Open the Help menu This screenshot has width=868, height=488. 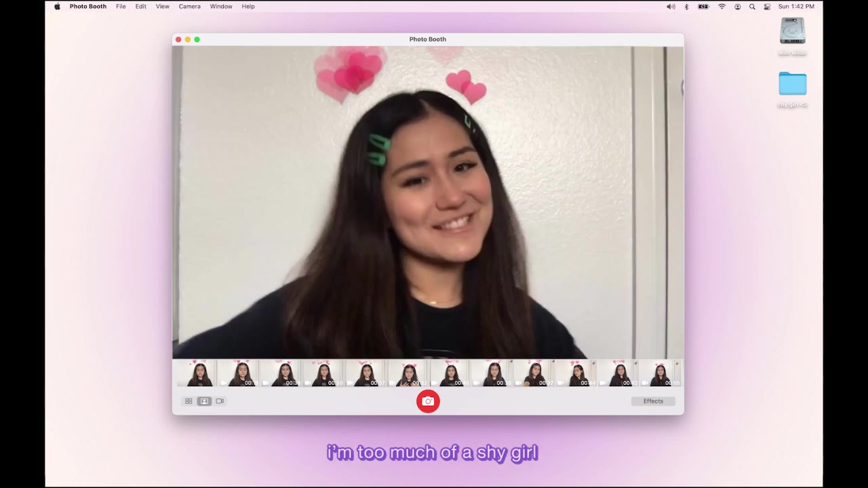click(248, 6)
